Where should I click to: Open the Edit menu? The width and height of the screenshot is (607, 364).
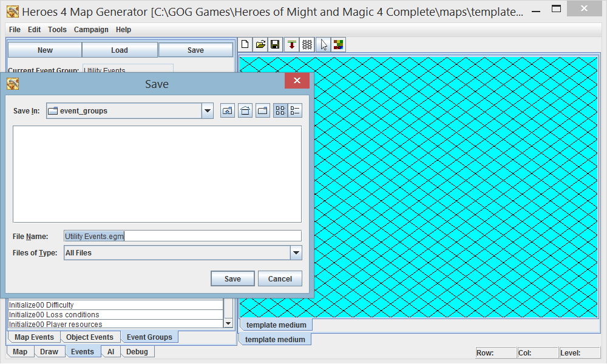click(x=34, y=30)
